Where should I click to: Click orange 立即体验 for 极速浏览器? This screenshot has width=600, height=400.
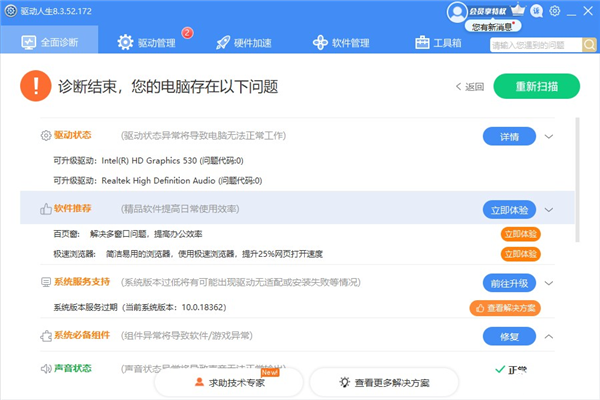coord(520,254)
